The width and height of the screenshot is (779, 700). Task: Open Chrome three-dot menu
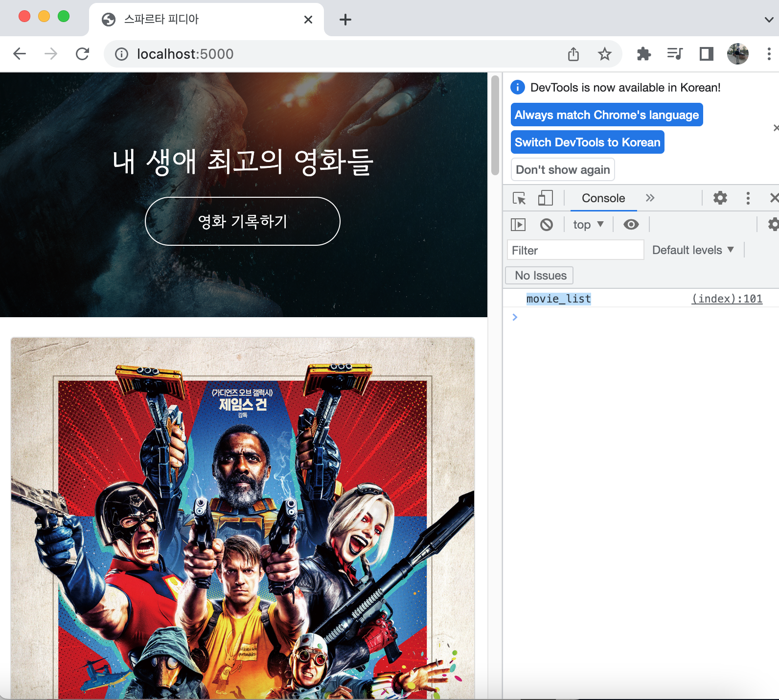pos(769,54)
